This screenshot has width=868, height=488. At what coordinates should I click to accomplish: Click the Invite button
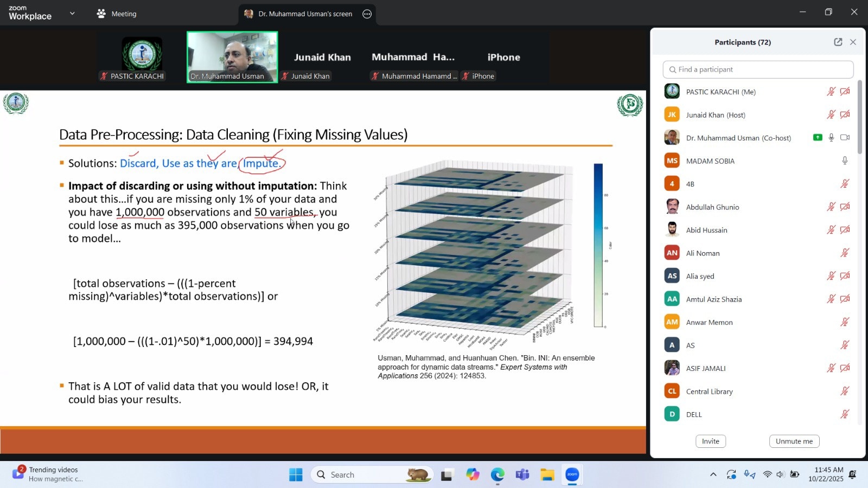click(710, 441)
